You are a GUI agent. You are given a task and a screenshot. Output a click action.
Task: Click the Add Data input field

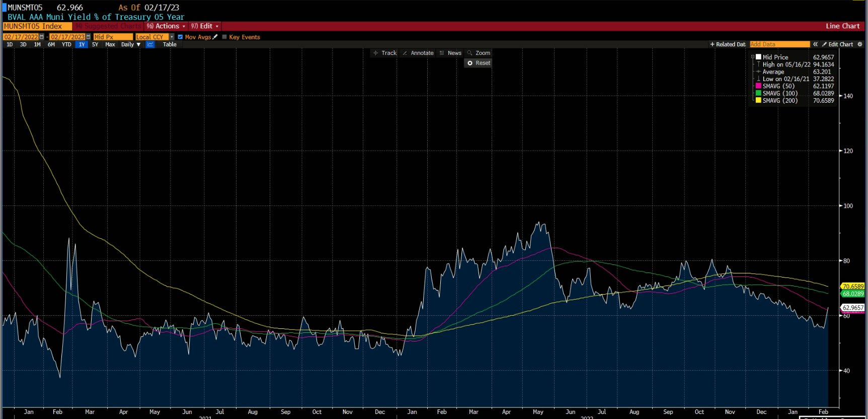(x=779, y=44)
